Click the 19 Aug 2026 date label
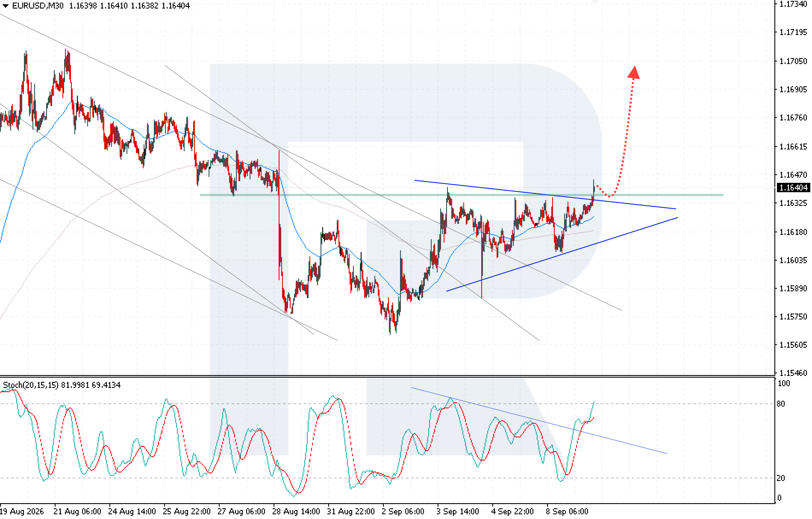Screen dimensions: 812x519 click(x=22, y=511)
